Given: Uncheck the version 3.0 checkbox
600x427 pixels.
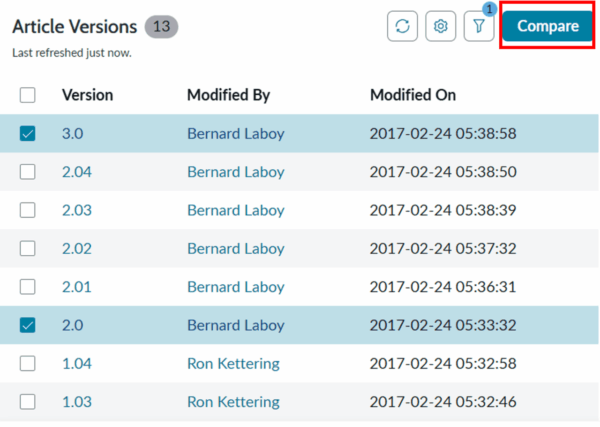Looking at the screenshot, I should (28, 133).
